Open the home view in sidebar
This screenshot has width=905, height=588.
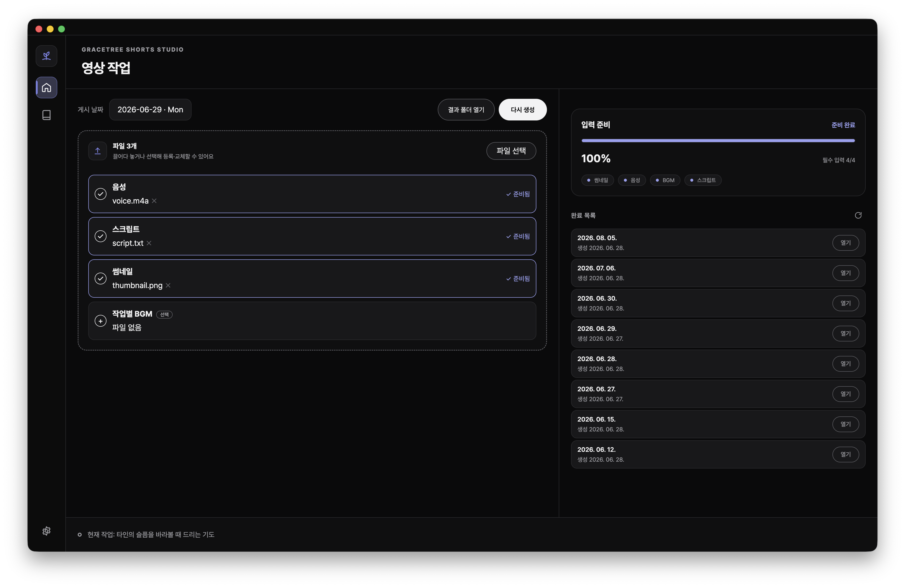click(x=46, y=88)
